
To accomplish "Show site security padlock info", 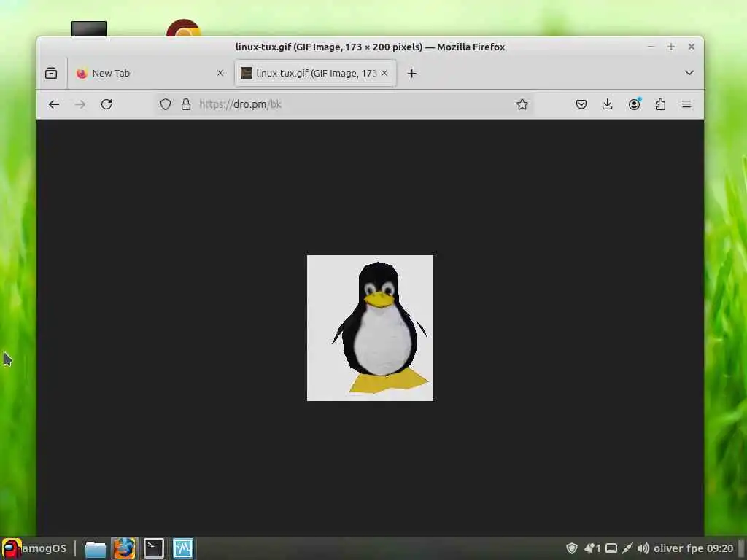I will point(186,104).
